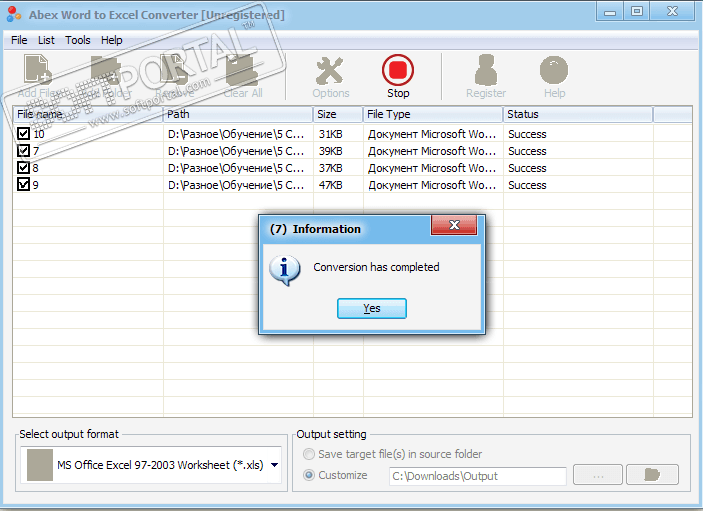Click the 31KB size cell
Screen dimensions: 703x511
click(x=330, y=134)
